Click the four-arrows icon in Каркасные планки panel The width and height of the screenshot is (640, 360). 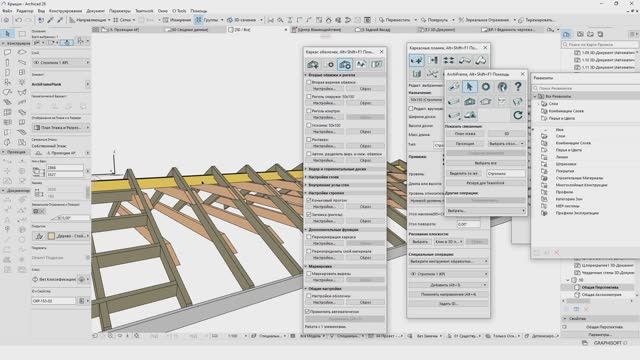449,60
